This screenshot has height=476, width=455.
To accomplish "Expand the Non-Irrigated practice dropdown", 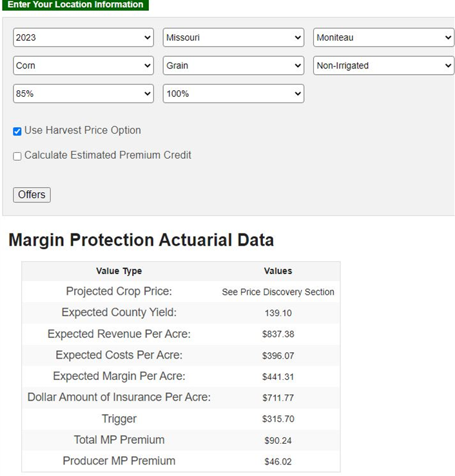I will click(x=383, y=65).
